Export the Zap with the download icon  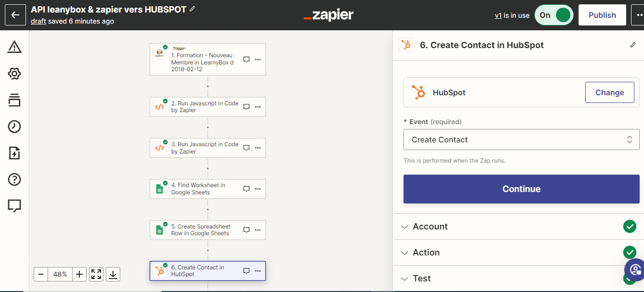(x=113, y=274)
